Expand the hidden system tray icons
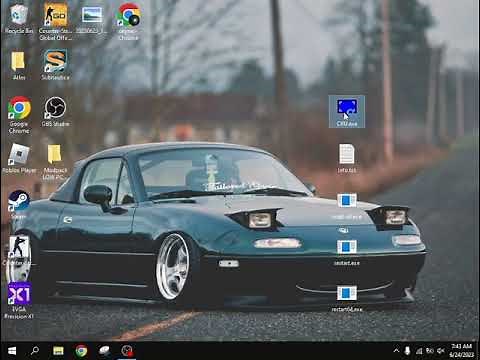Screen dimensions: 480x360 [x=396, y=351]
